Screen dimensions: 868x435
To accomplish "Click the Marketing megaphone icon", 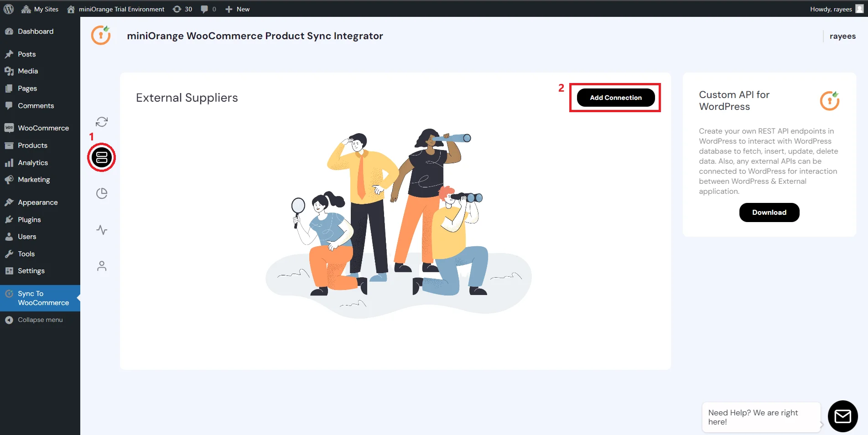I will pyautogui.click(x=9, y=180).
